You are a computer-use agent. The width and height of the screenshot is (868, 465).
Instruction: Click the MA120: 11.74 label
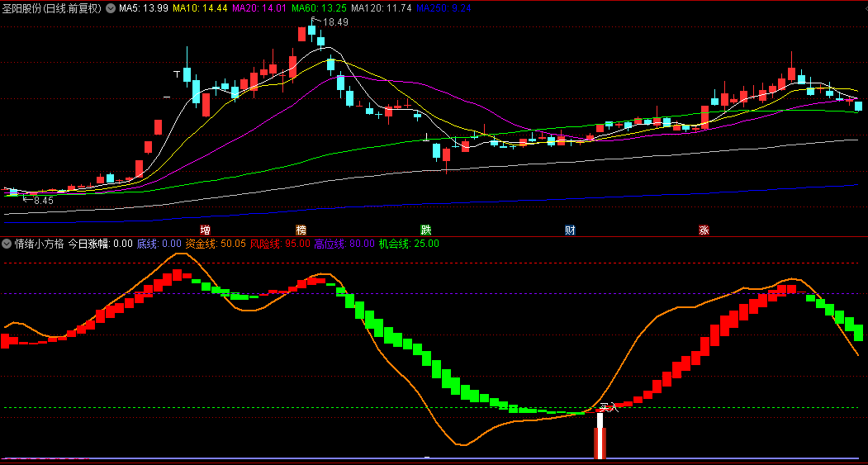(x=382, y=8)
